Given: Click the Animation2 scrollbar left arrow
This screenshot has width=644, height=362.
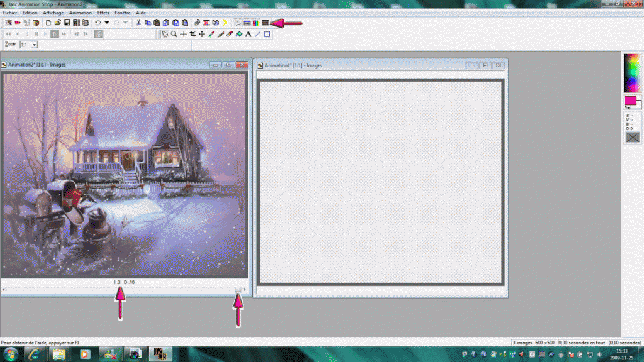Looking at the screenshot, I should [x=4, y=290].
